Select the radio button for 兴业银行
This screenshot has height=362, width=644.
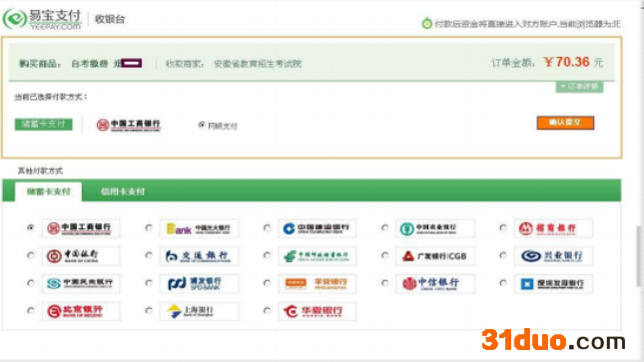(503, 255)
